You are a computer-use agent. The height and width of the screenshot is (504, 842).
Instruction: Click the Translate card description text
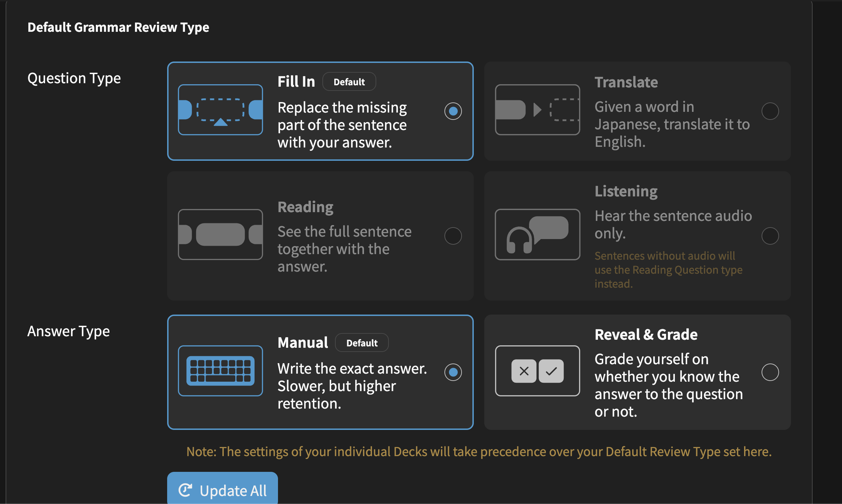[x=672, y=124]
